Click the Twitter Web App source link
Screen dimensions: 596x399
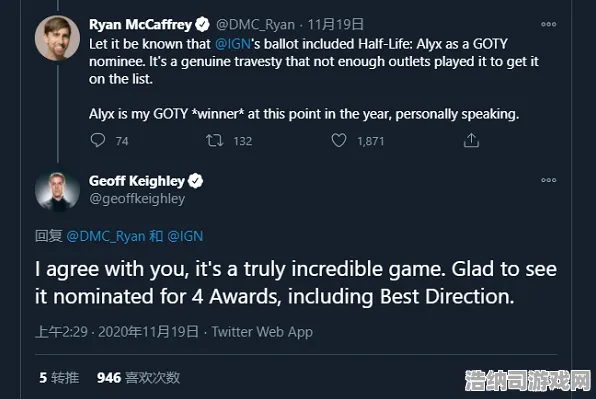tap(262, 332)
